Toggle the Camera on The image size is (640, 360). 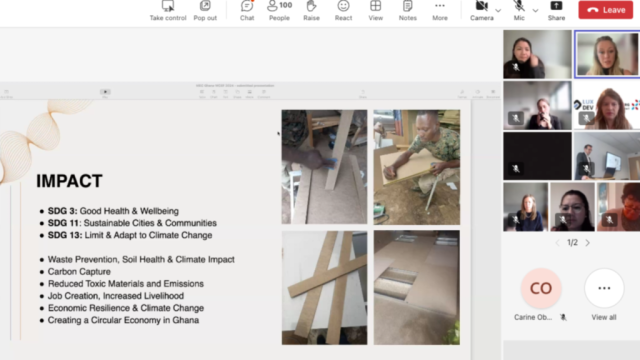coord(482,11)
